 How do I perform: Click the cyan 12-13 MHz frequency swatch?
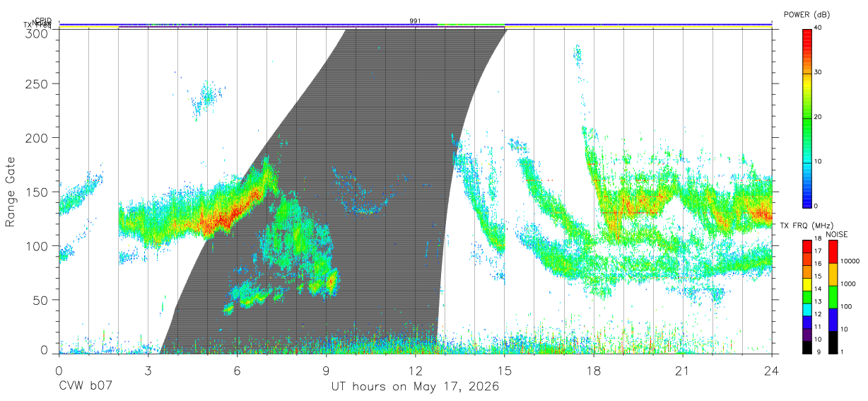(807, 309)
